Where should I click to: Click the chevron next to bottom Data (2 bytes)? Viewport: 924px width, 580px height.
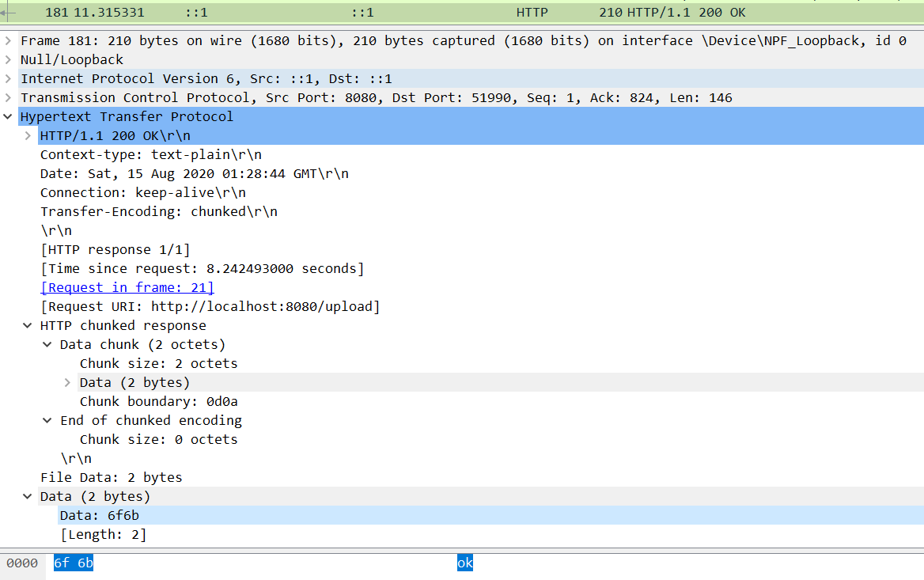[28, 496]
